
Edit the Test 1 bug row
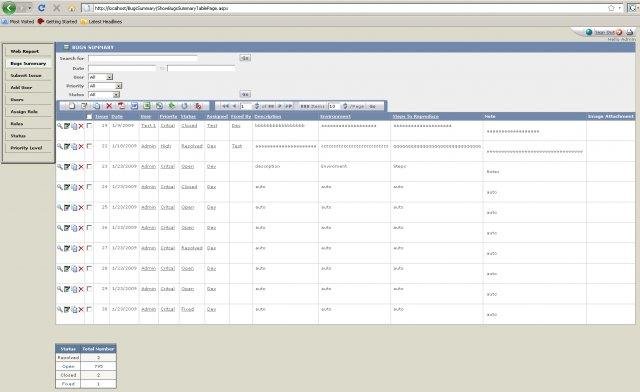pyautogui.click(x=67, y=126)
